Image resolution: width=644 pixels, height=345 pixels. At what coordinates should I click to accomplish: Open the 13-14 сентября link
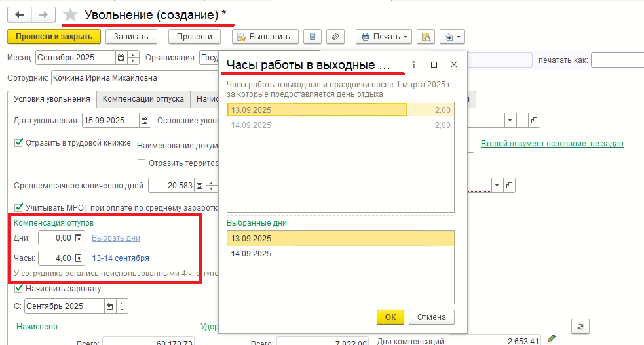[121, 258]
